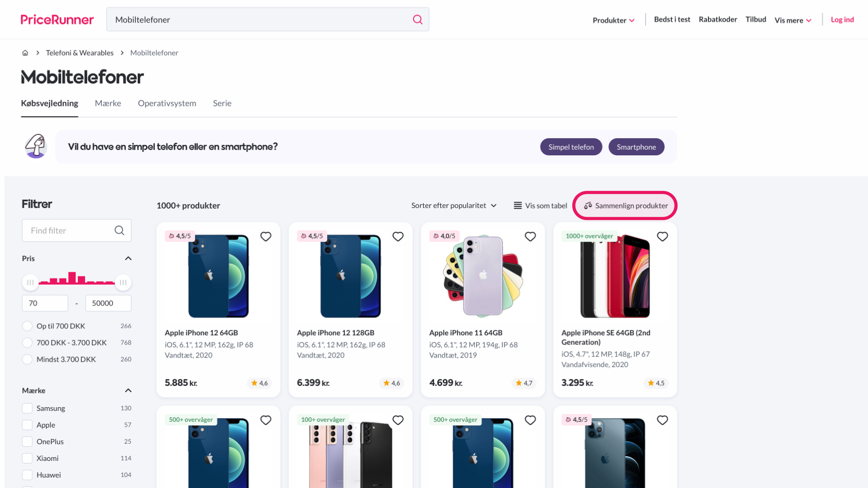Click the 4,7 star rating on iPhone 11
Image resolution: width=868 pixels, height=488 pixels.
point(524,383)
